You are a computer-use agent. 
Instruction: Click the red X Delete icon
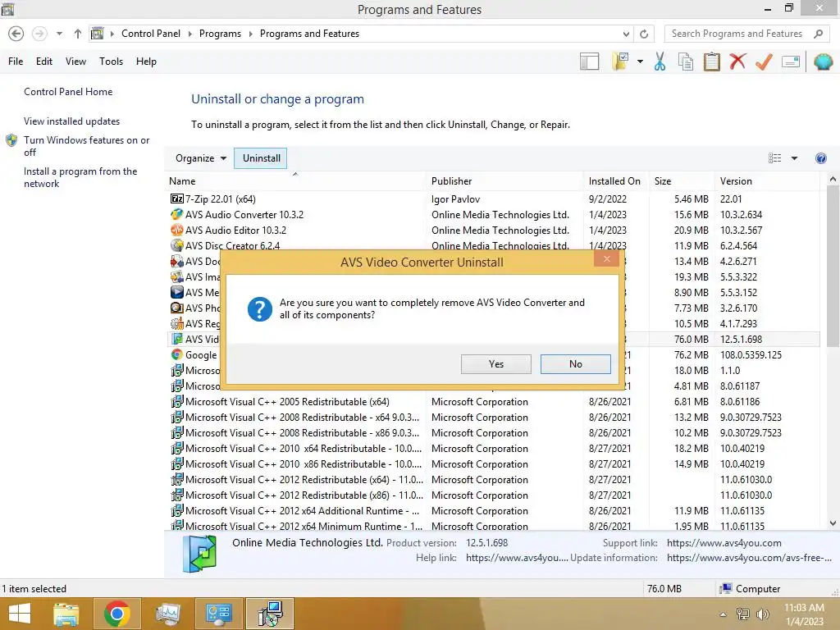737,61
